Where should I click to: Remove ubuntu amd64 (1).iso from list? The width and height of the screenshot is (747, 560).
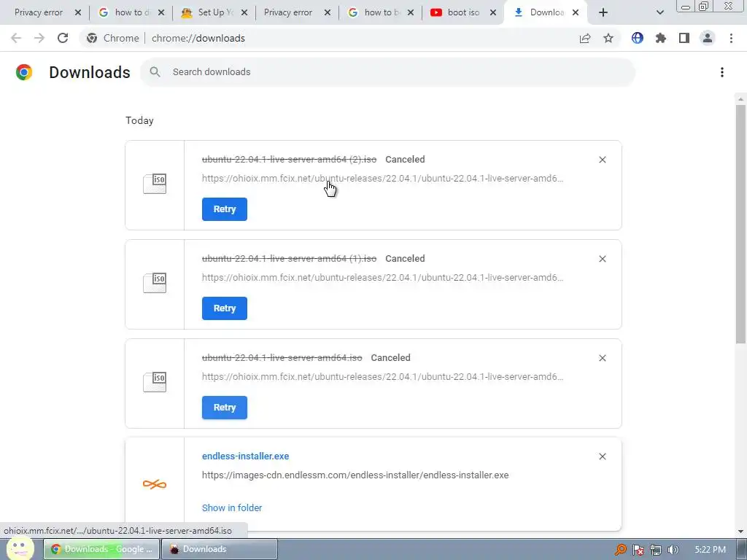coord(602,259)
